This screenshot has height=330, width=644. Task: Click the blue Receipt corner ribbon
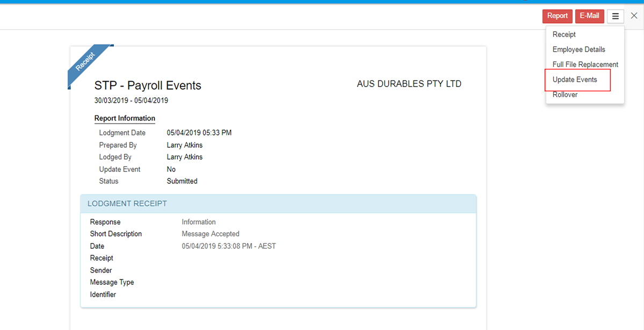(86, 61)
